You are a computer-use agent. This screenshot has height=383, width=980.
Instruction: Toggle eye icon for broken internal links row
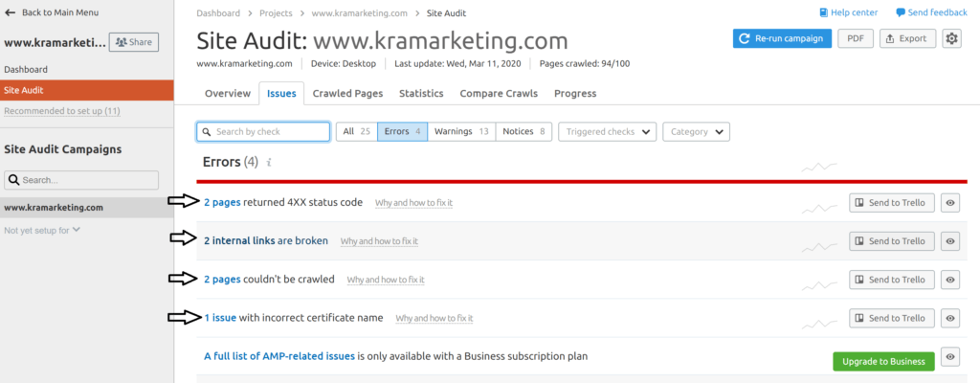950,241
